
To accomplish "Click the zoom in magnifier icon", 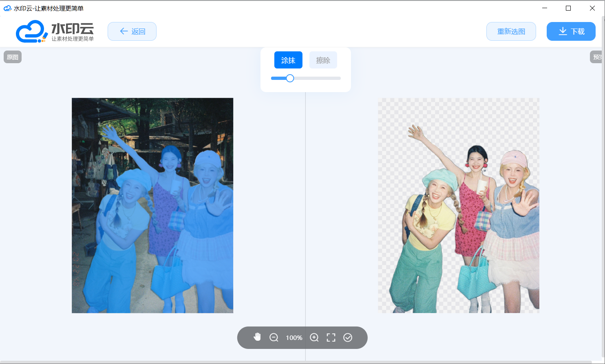I will (x=314, y=338).
